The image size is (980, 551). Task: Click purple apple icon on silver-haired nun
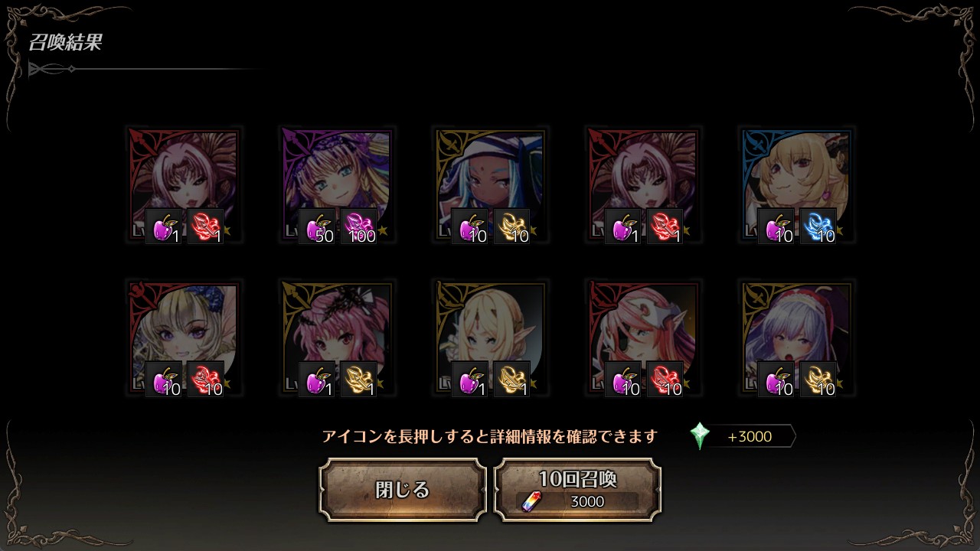tap(776, 380)
